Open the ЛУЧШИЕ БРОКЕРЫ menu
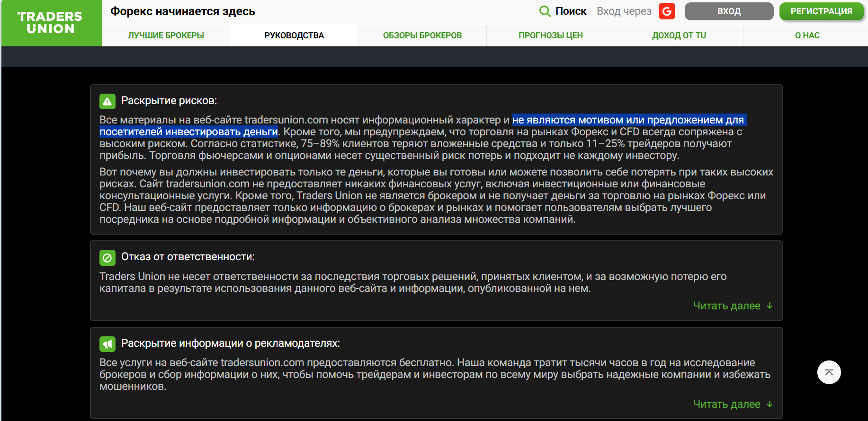868x421 pixels. (166, 35)
